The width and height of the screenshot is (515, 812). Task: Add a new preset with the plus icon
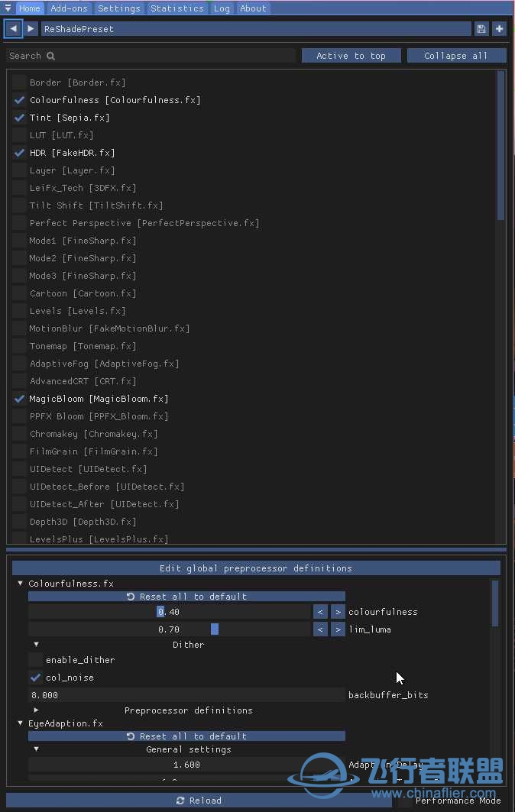tap(500, 29)
